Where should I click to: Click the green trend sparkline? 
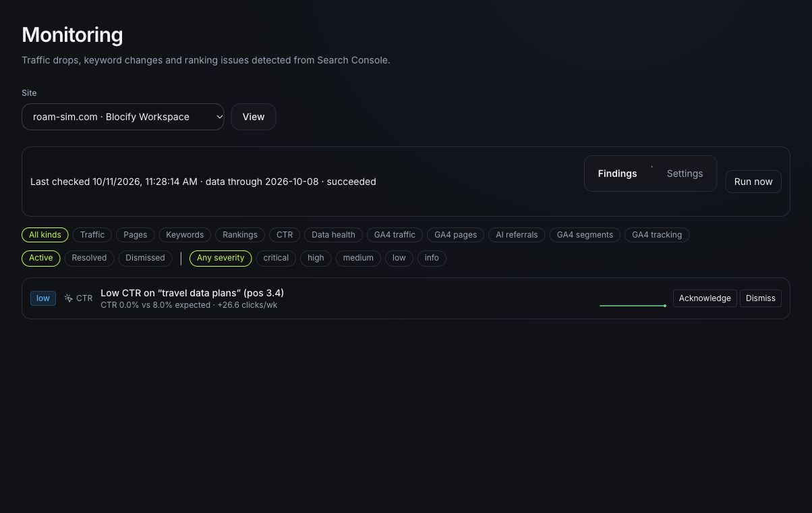click(x=633, y=306)
